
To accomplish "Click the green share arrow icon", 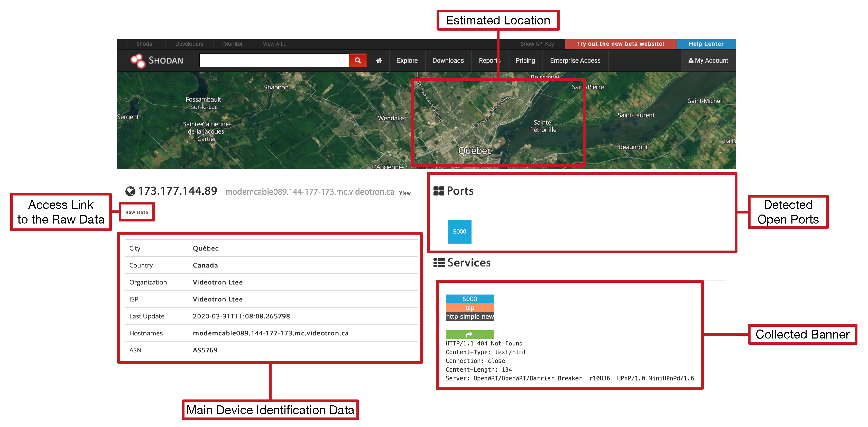I will [469, 334].
